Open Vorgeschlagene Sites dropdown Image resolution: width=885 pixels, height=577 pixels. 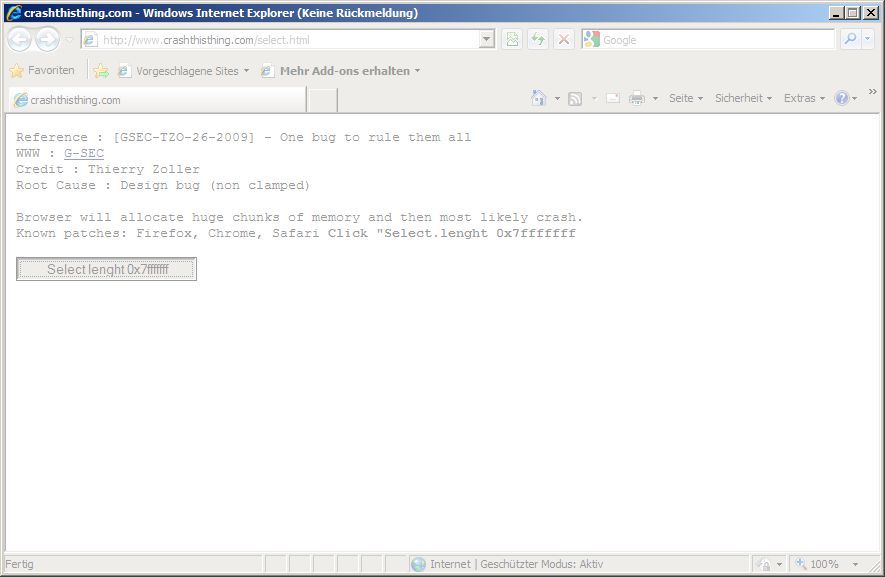pos(184,71)
